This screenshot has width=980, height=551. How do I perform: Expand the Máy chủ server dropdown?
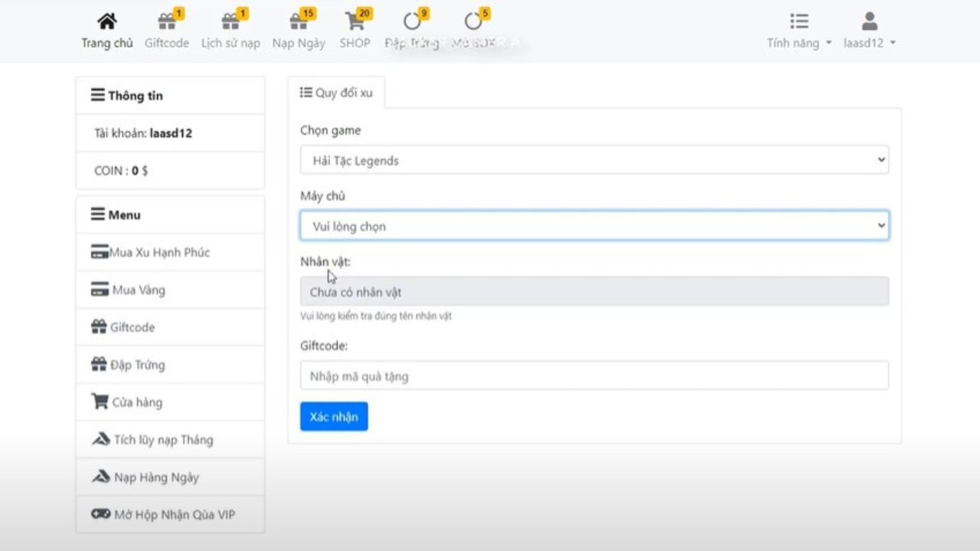594,226
